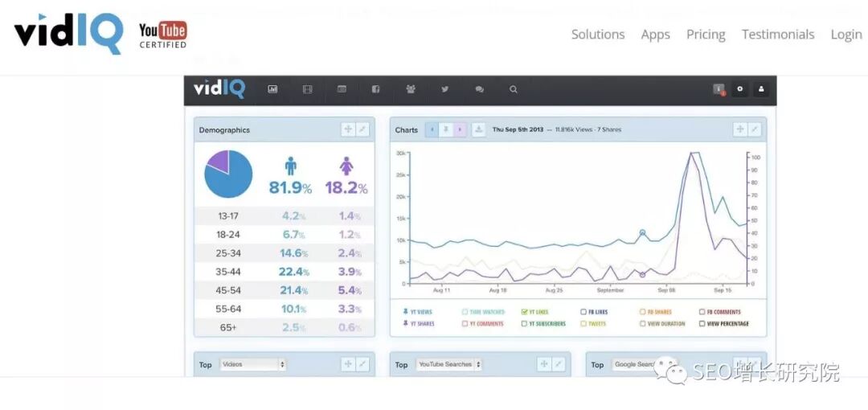The width and height of the screenshot is (868, 410).
Task: Click the circled marker on the blue views line
Action: coord(642,232)
